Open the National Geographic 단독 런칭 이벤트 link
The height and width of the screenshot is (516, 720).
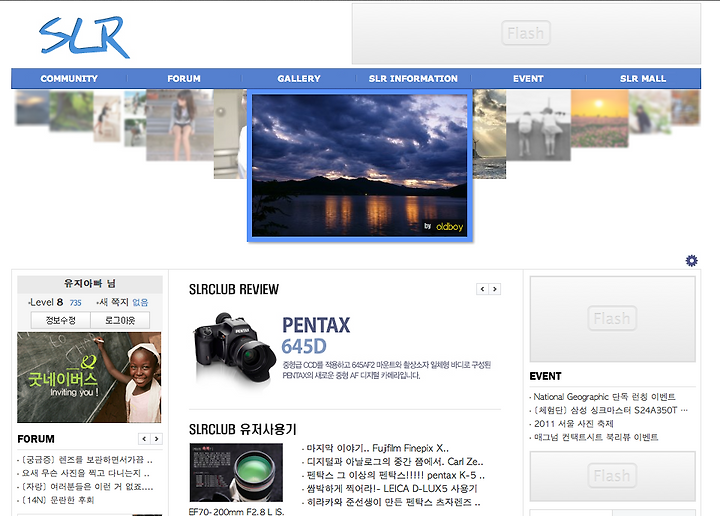(604, 397)
